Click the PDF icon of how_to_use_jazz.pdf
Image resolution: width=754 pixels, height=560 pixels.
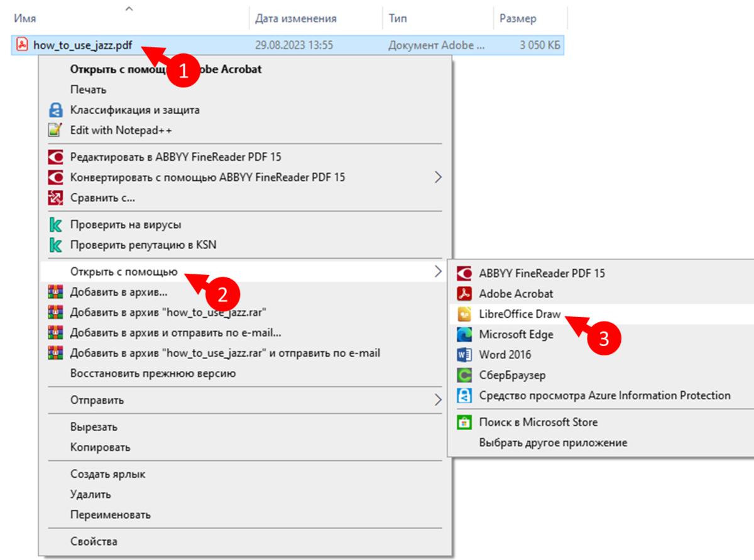(x=22, y=45)
